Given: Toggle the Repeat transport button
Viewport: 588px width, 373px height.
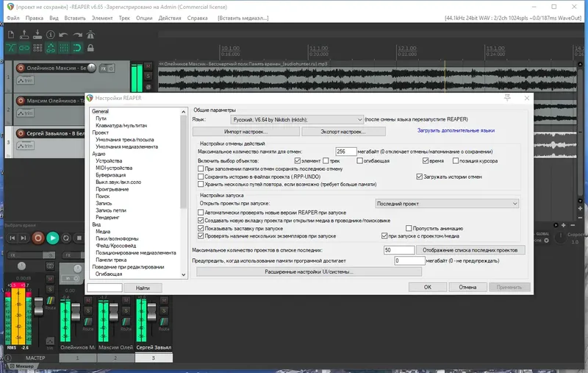Looking at the screenshot, I should click(x=66, y=238).
